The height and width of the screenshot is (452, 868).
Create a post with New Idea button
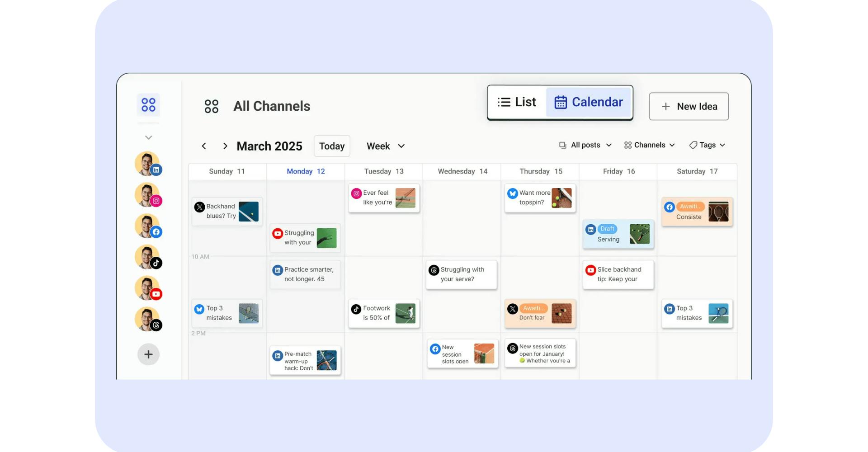[x=689, y=106]
